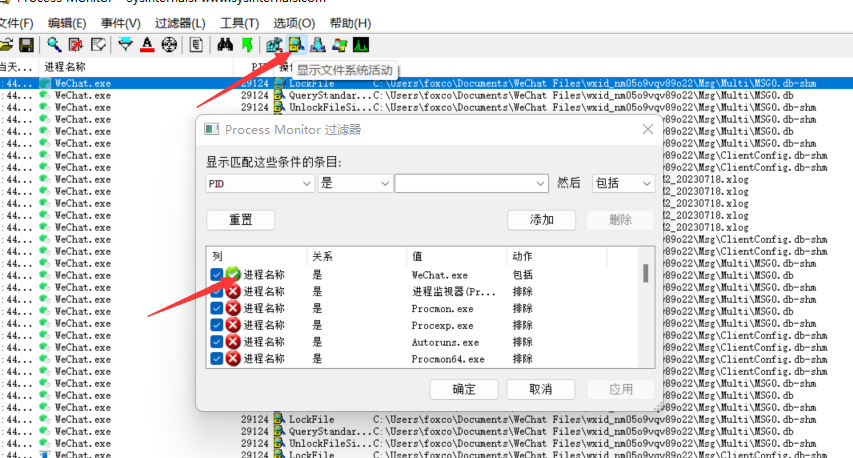The width and height of the screenshot is (853, 458).
Task: Select the Autoruns.exe filter value
Action: [x=445, y=342]
